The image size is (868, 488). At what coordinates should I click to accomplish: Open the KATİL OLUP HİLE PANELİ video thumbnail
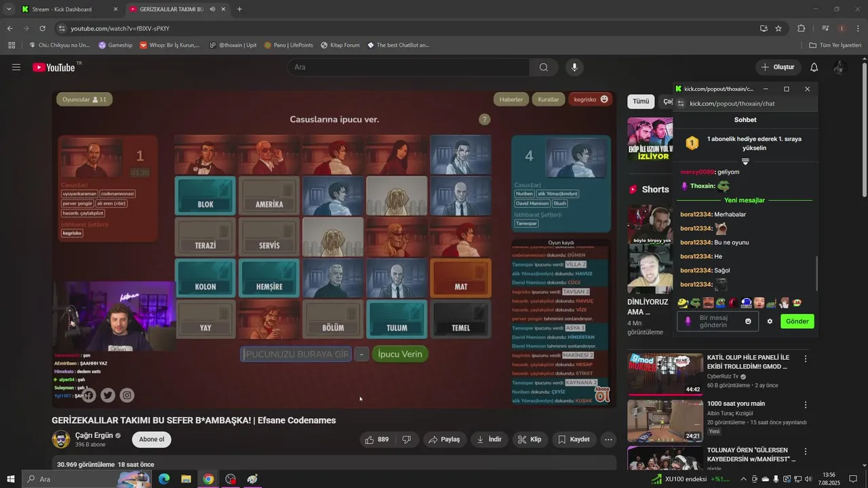pos(665,373)
